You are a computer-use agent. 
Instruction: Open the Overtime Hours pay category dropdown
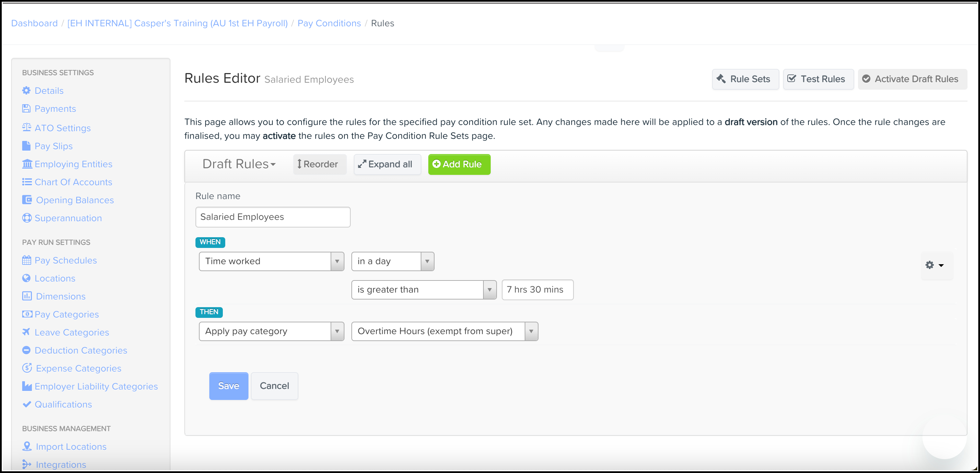[x=444, y=331]
